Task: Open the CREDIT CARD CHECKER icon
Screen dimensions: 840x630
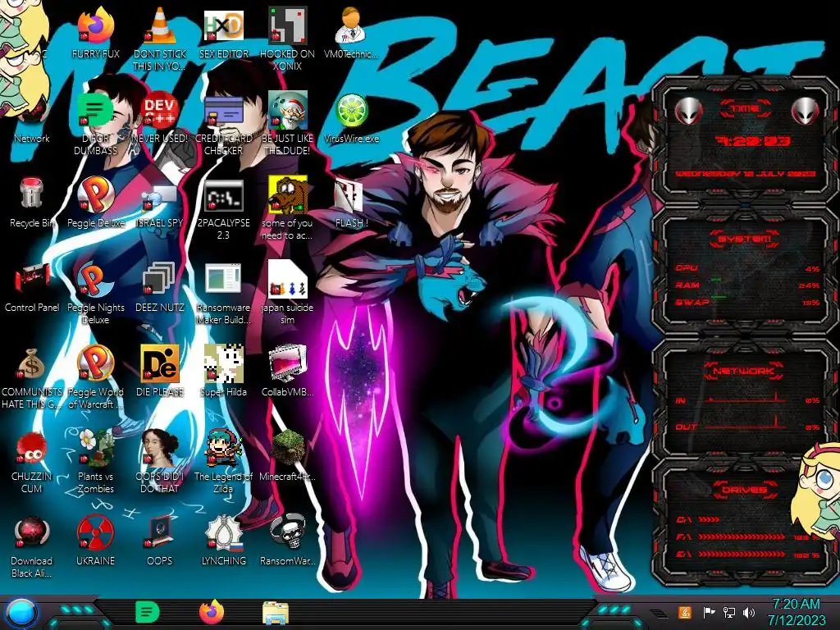Action: click(223, 111)
